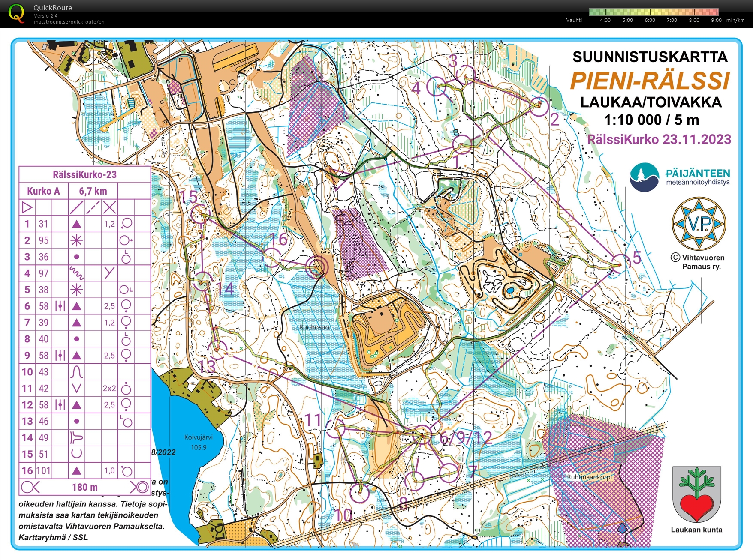Click the Vauhti pace label
753x560 pixels.
click(574, 20)
